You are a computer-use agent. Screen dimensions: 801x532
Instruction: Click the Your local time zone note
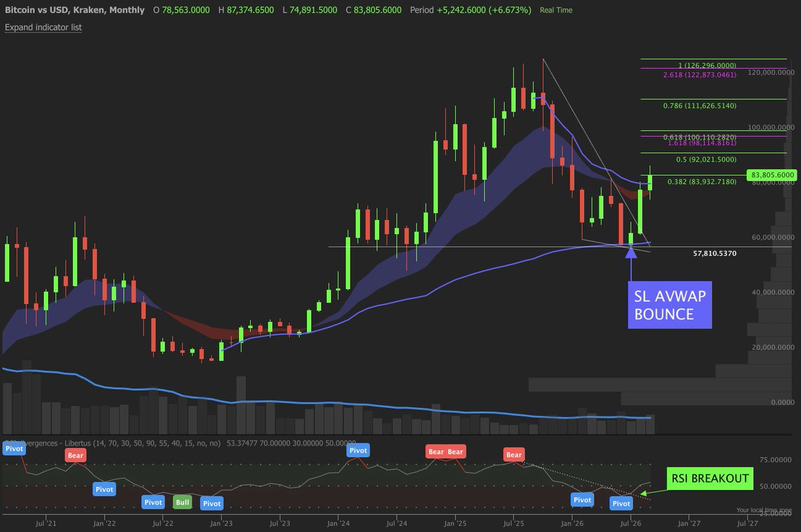(x=763, y=510)
